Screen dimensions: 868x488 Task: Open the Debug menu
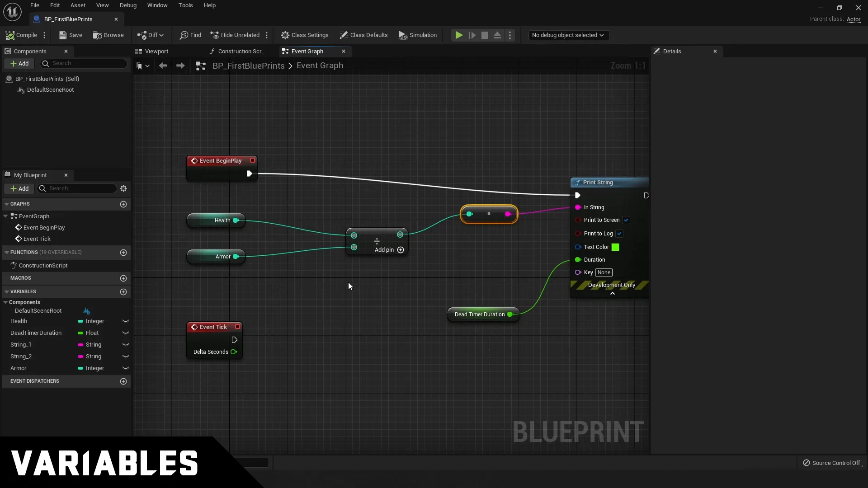click(x=128, y=5)
